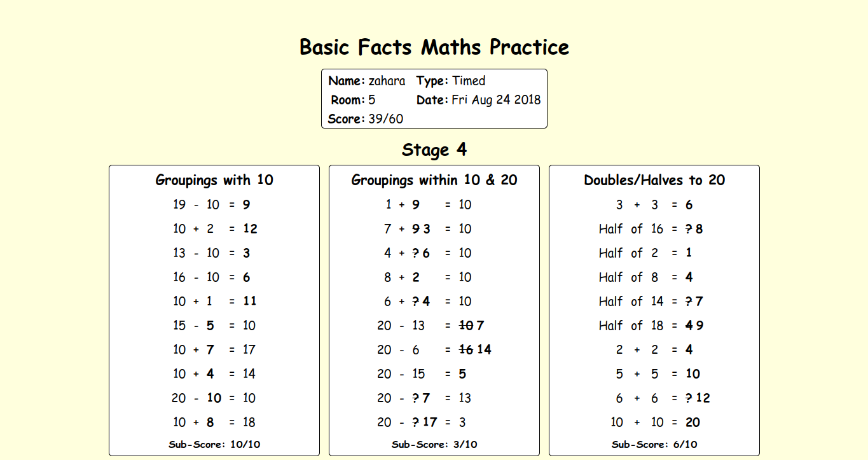
Task: Click answer 6 in row 16 - 10
Action: [x=247, y=277]
